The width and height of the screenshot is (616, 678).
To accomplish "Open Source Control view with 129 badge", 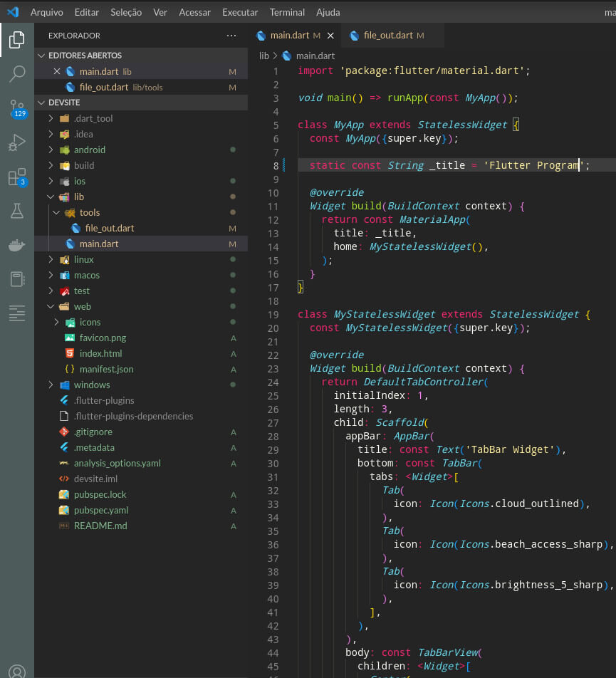I will [17, 108].
